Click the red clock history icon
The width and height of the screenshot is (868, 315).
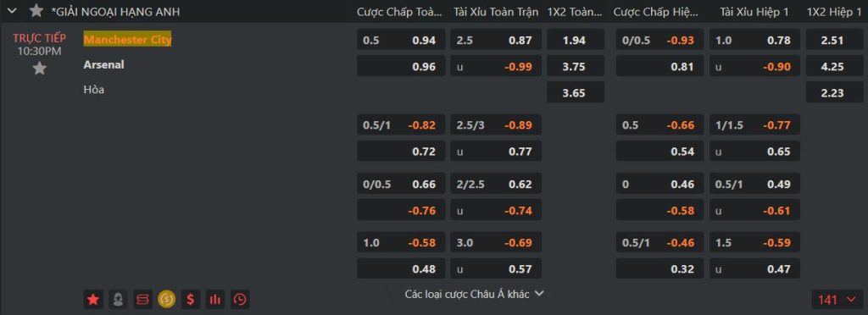coord(240,300)
